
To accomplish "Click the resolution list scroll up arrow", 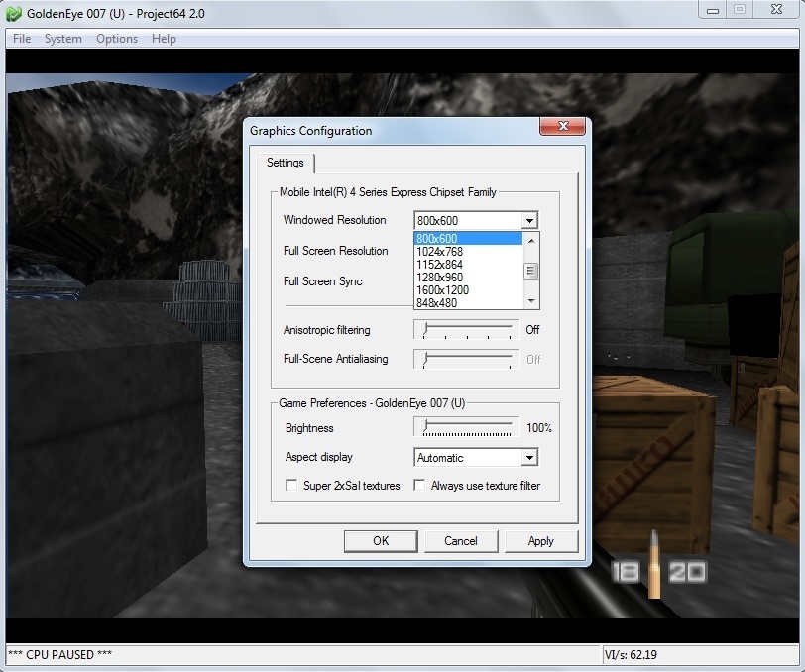I will point(531,240).
